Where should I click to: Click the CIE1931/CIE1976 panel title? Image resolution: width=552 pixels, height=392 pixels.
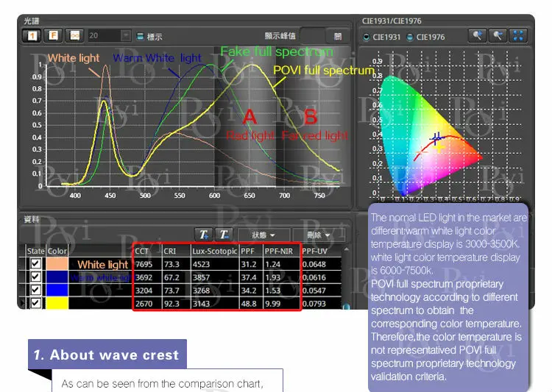[392, 21]
